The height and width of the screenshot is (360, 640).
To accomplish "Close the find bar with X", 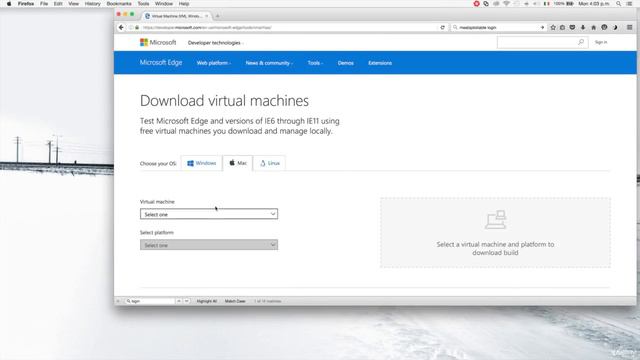I will coord(118,301).
